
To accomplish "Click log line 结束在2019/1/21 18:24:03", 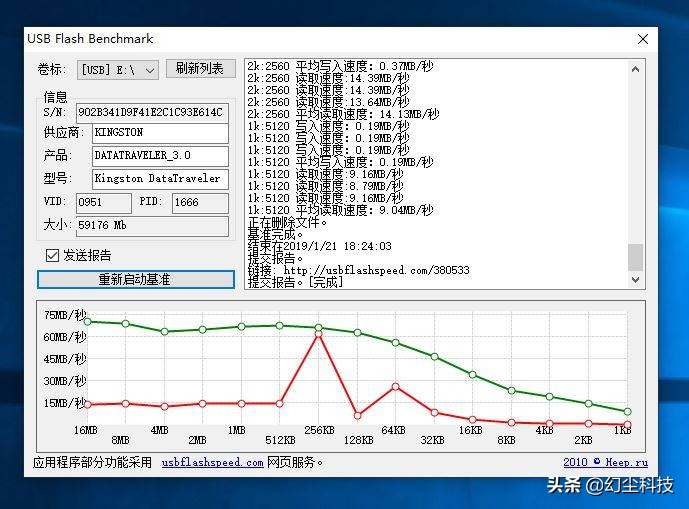I will (319, 246).
